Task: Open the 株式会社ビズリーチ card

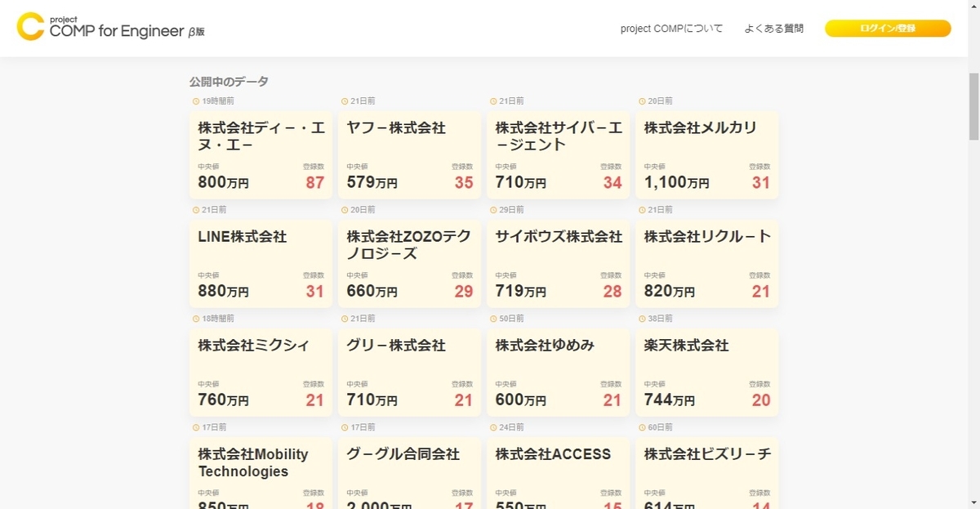Action: [706, 473]
